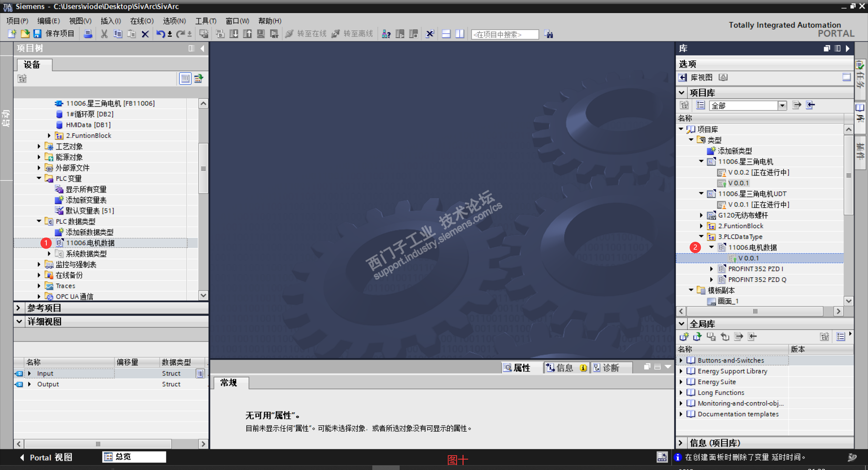Click the Cut scissors icon
The height and width of the screenshot is (470, 868).
(104, 34)
